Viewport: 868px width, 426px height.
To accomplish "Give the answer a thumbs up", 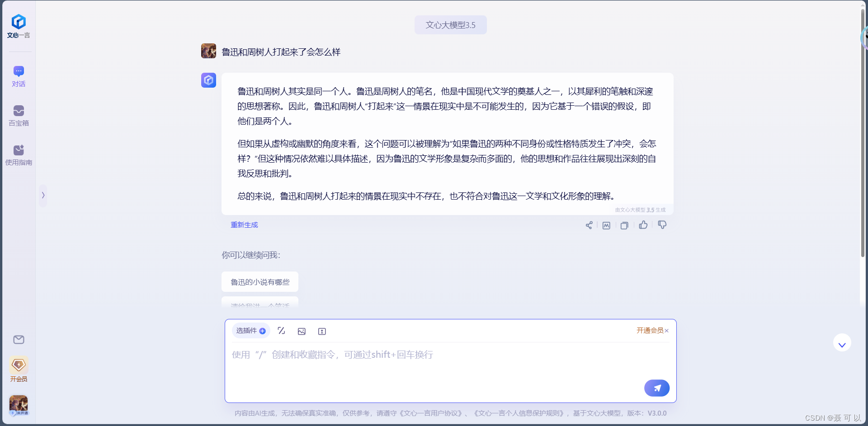I will point(643,225).
